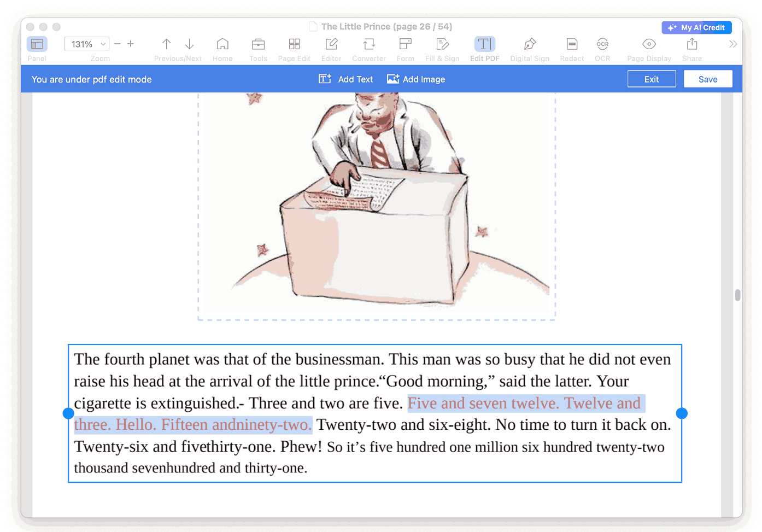Click the left text box resize handle

[68, 413]
